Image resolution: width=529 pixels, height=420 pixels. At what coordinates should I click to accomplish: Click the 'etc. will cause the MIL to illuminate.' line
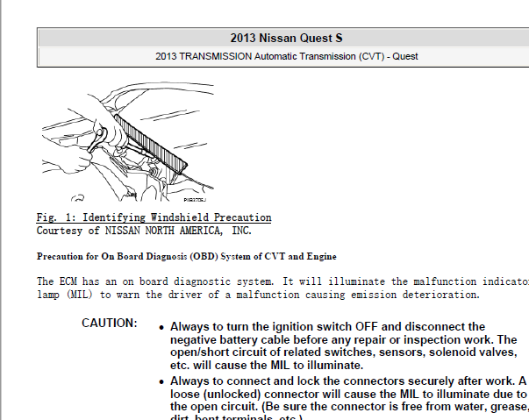267,365
